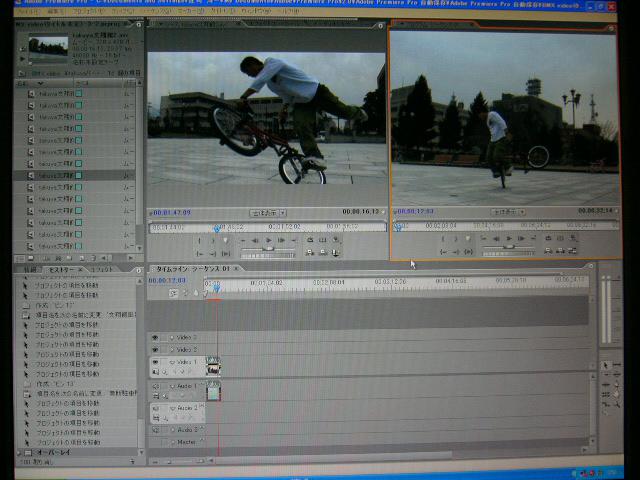This screenshot has height=480, width=640.
Task: Click the Step Back icon in Program monitor
Action: [498, 239]
